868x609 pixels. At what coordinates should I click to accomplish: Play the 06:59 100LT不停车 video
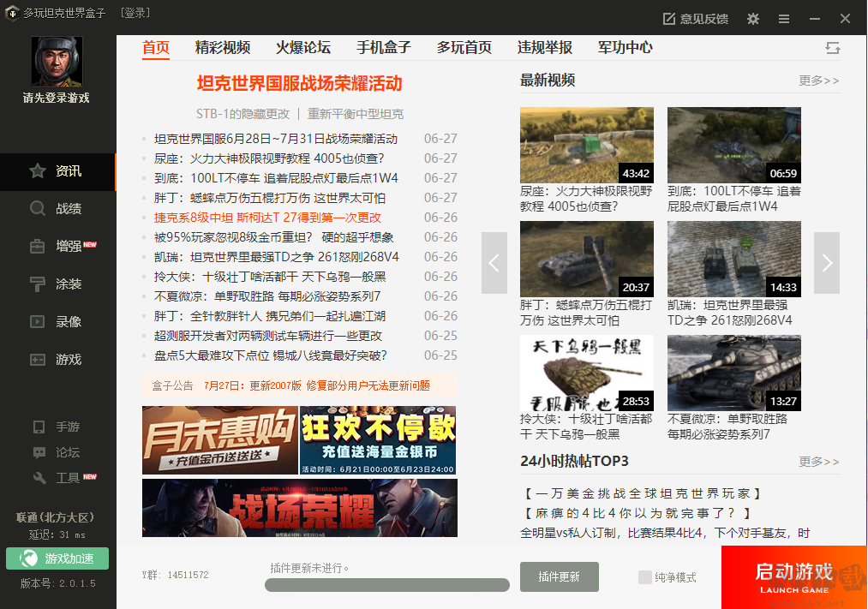tap(734, 145)
